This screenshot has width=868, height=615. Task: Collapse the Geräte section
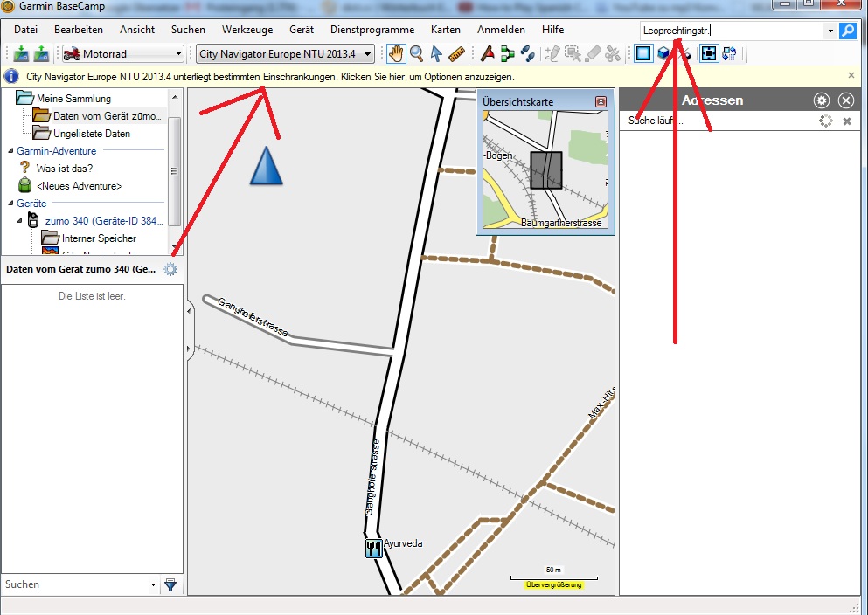tap(10, 203)
